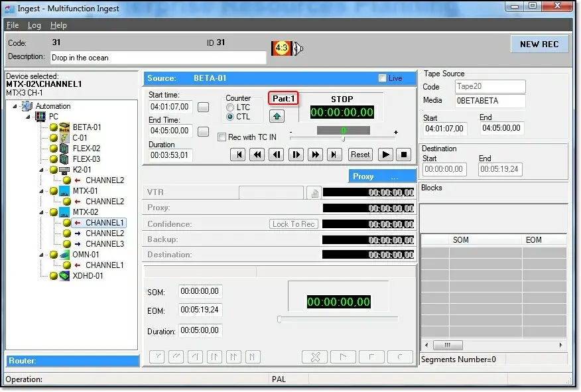
Task: Click the green up-arrow Part button
Action: tap(277, 116)
